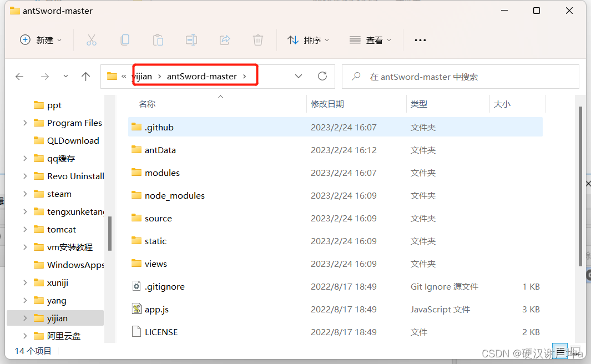The height and width of the screenshot is (364, 591).
Task: Select the vm安装教程 folder in sidebar
Action: 63,247
